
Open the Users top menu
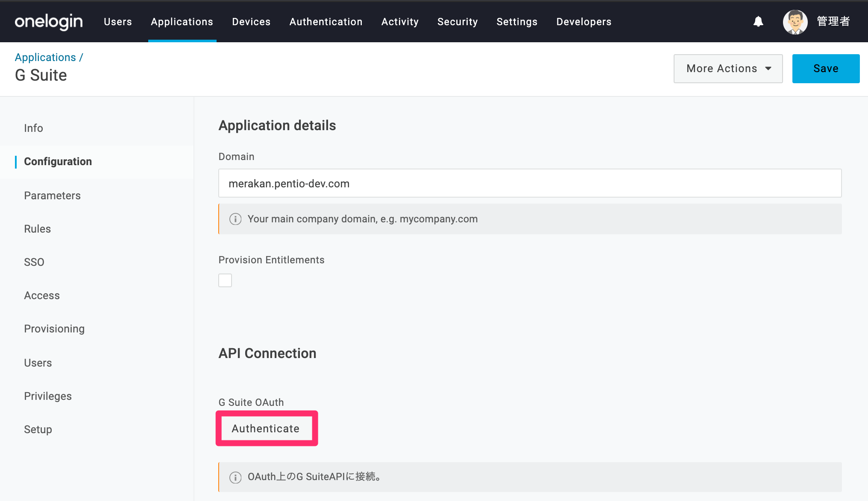click(118, 22)
